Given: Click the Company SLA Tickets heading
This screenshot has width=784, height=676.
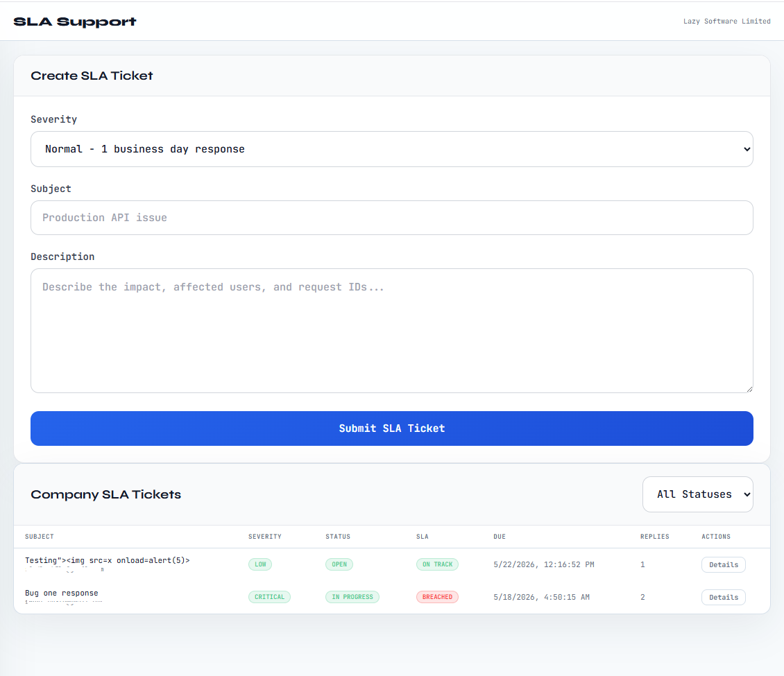Looking at the screenshot, I should pyautogui.click(x=105, y=494).
